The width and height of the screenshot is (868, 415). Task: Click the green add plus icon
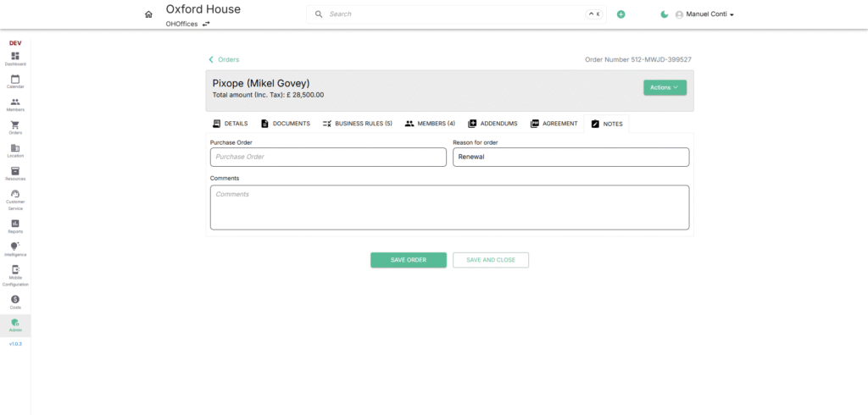point(620,14)
